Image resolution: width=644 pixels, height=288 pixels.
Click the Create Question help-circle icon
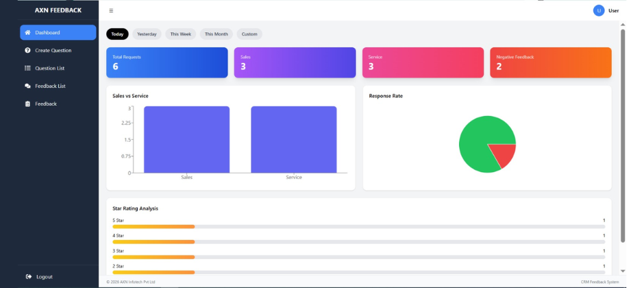27,51
